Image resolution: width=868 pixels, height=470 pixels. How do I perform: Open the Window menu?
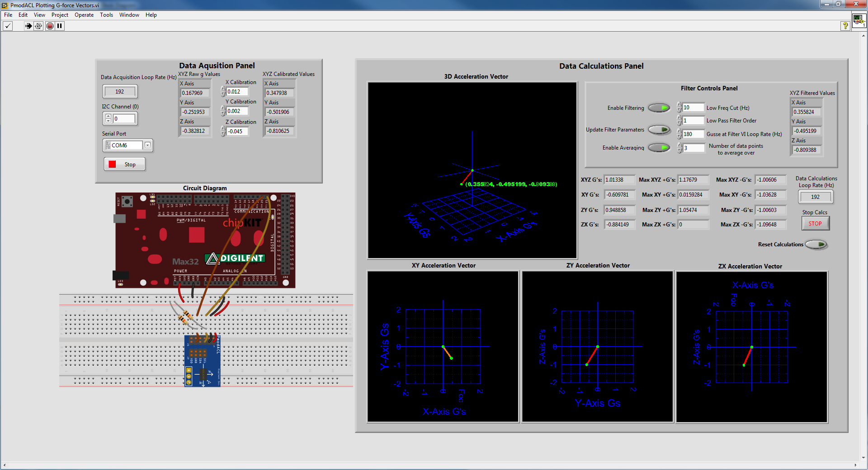[x=129, y=15]
